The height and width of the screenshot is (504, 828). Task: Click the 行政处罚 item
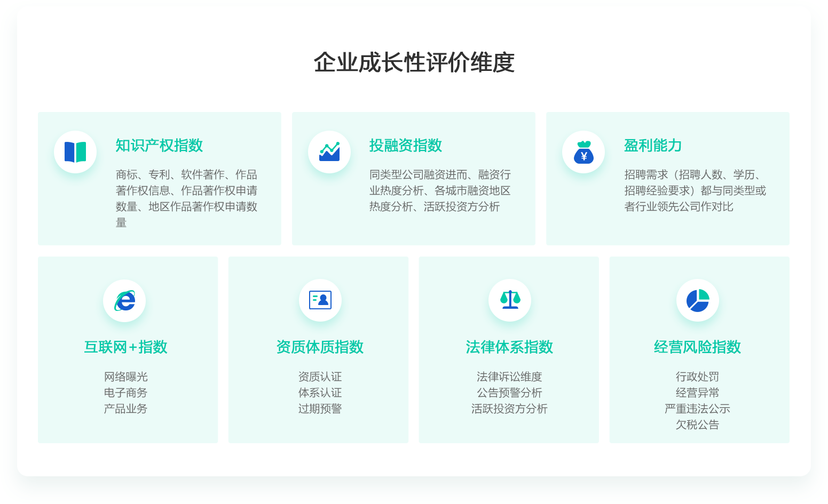[x=697, y=377]
